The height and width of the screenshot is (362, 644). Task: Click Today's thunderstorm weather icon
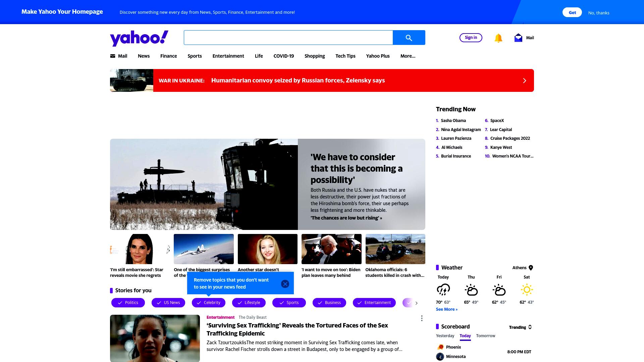[443, 290]
